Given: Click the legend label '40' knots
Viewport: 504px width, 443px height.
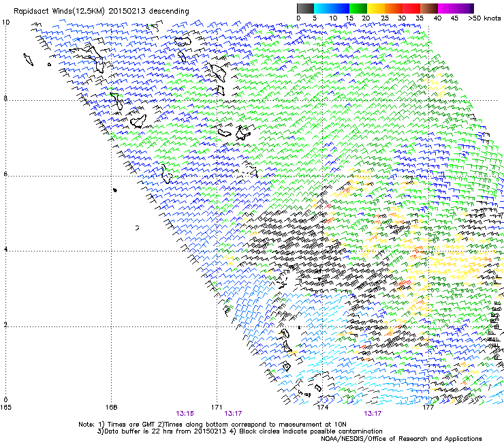Looking at the screenshot, I should [x=437, y=18].
